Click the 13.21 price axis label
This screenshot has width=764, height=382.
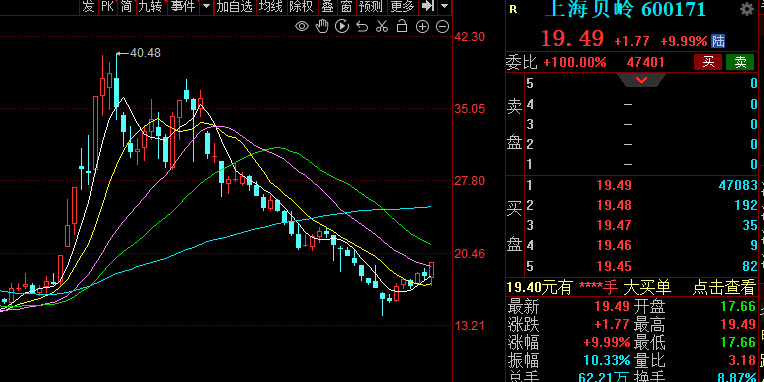point(470,325)
